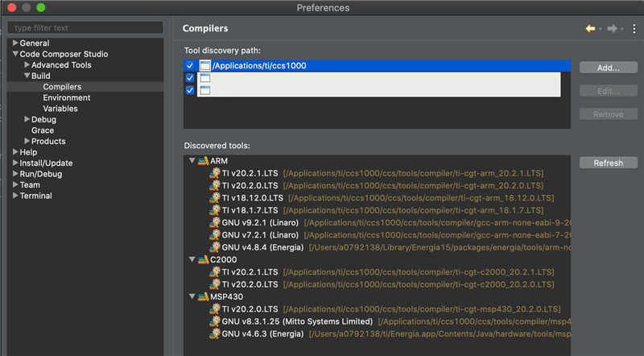Open Variables preference page
644x356 pixels.
point(60,109)
